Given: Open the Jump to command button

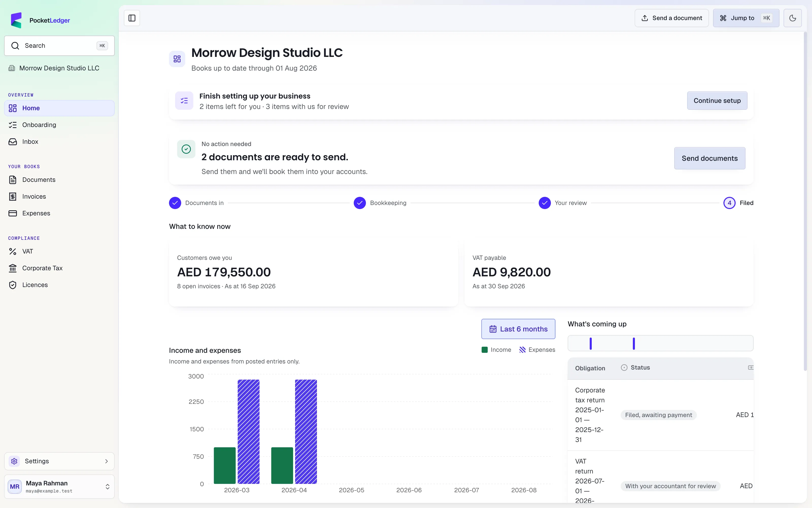Looking at the screenshot, I should click(746, 18).
